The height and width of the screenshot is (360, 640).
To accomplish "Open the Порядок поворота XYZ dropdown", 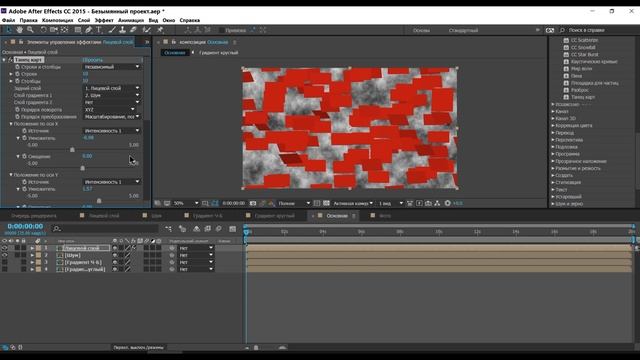I will click(x=109, y=109).
